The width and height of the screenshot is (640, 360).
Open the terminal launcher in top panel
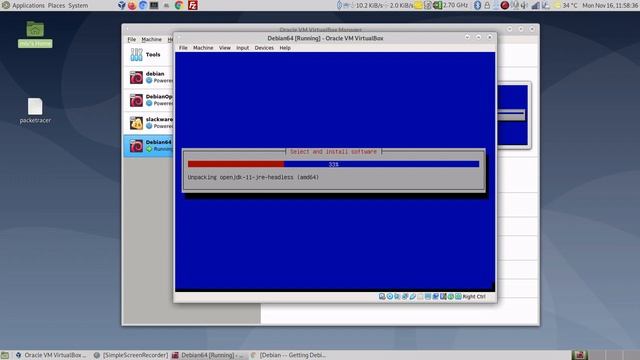tap(154, 5)
